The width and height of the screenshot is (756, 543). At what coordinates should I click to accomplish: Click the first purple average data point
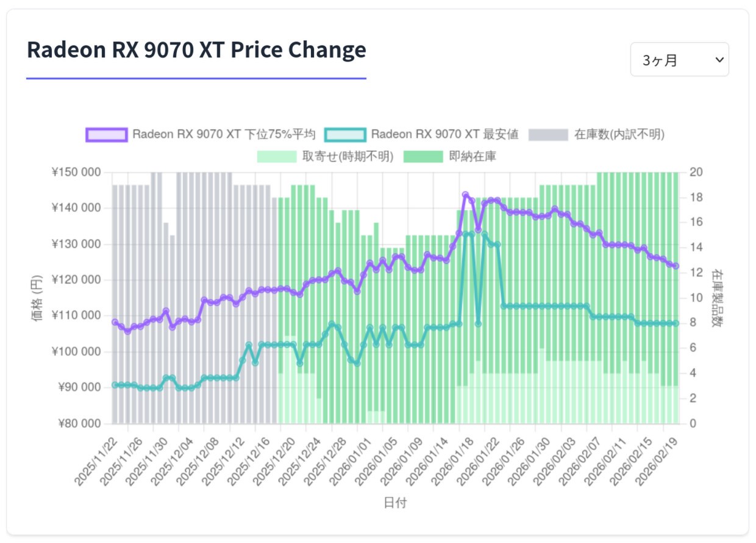click(115, 322)
